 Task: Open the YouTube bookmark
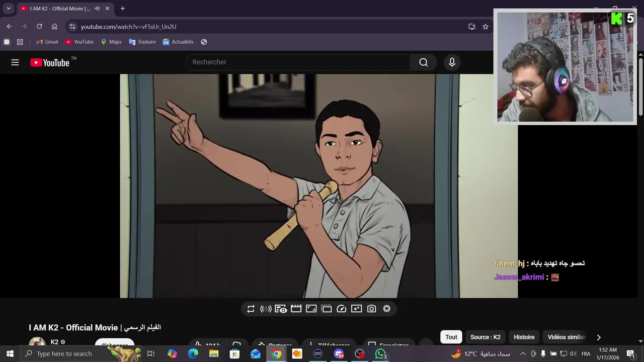tap(79, 42)
